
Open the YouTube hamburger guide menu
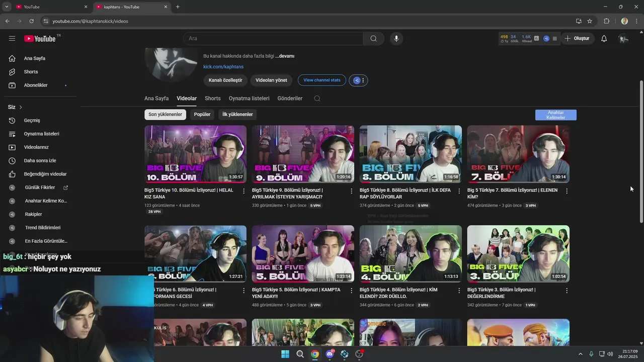[x=12, y=39]
